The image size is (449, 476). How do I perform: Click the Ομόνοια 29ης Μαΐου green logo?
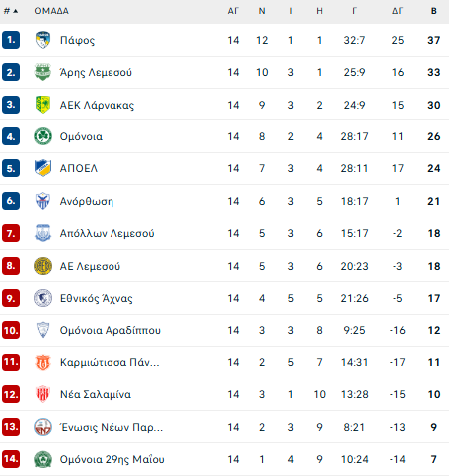pos(43,459)
